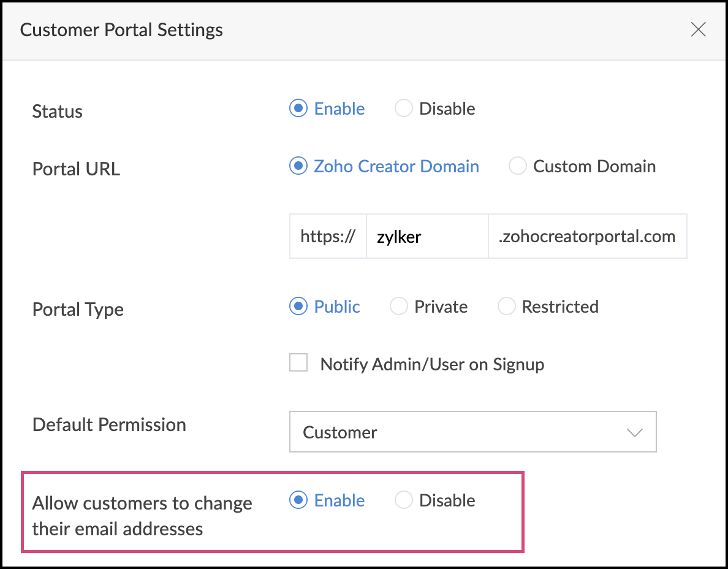
Task: Open the Default Permission dropdown
Action: tap(472, 432)
